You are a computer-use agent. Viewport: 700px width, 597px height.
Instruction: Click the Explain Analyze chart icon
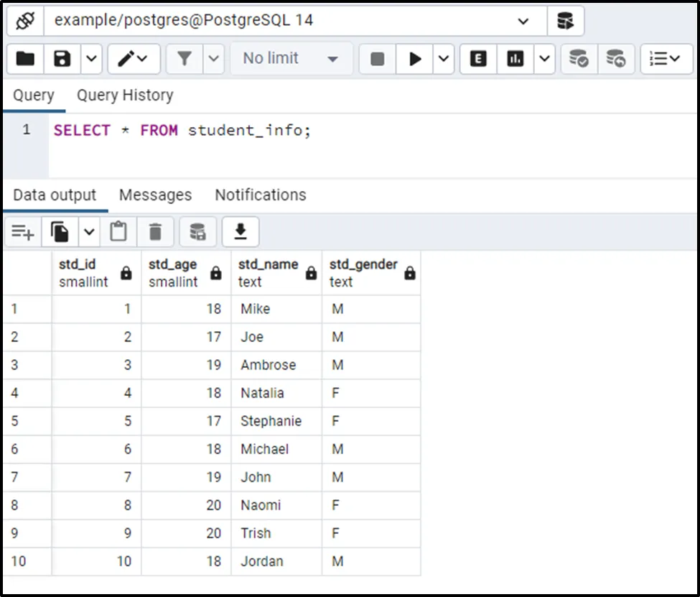[x=515, y=59]
